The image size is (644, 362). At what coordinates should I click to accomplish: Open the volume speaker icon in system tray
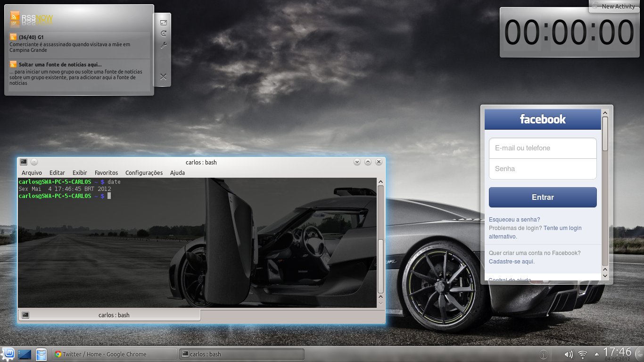[569, 354]
